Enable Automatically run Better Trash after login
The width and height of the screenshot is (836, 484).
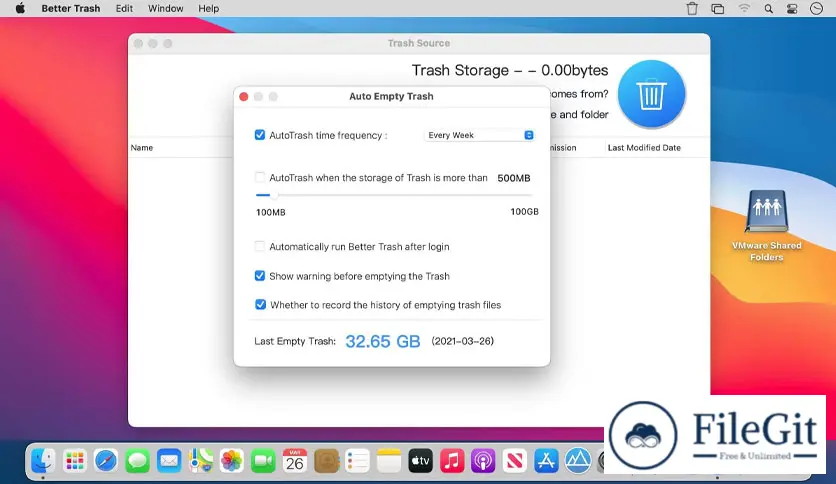pos(260,246)
